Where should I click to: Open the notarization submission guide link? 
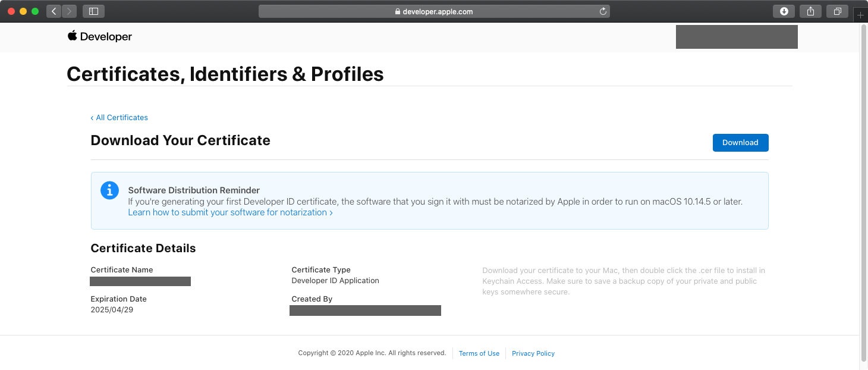(230, 212)
